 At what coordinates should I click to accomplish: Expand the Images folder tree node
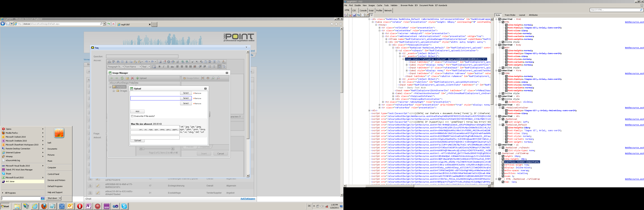tap(113, 91)
